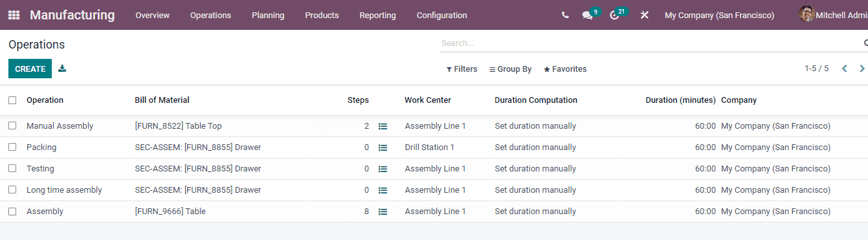Open the Packing operation record
This screenshot has height=240, width=868.
41,147
